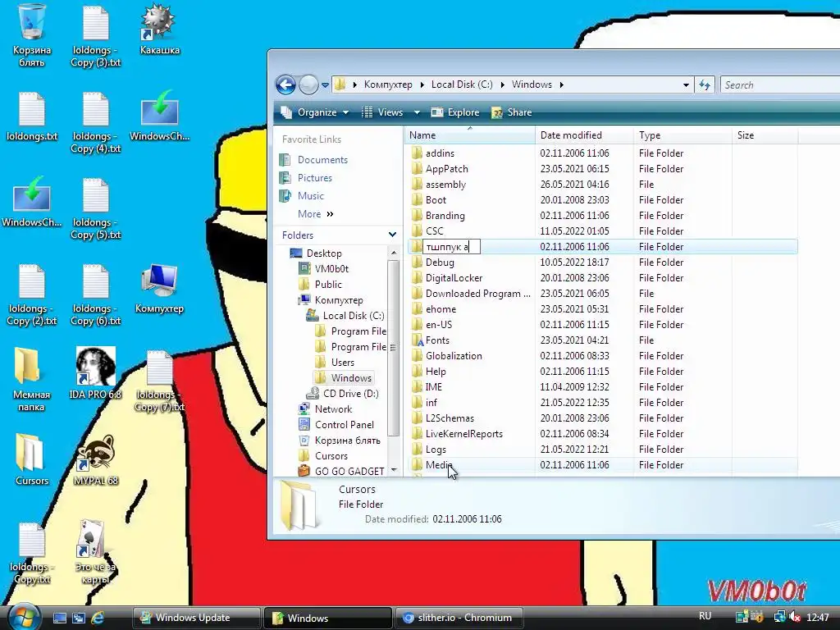Viewport: 840px width, 630px height.
Task: Click the Views toolbar button
Action: coord(383,112)
